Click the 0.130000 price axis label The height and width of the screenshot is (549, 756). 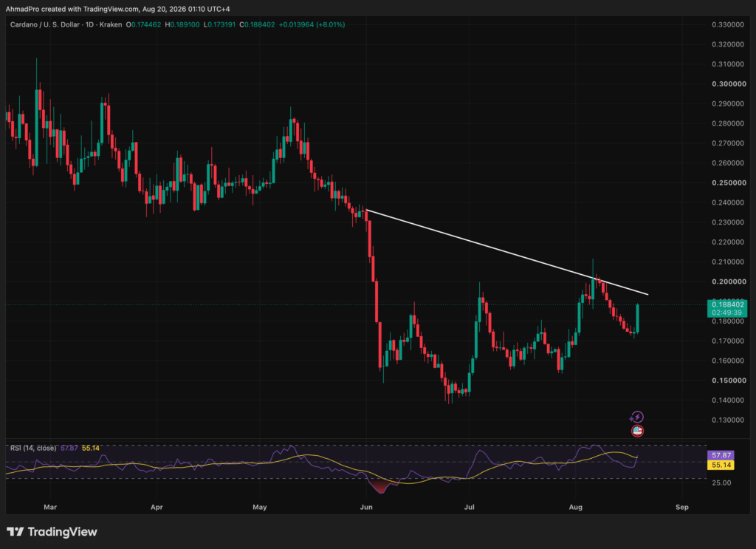pos(727,420)
